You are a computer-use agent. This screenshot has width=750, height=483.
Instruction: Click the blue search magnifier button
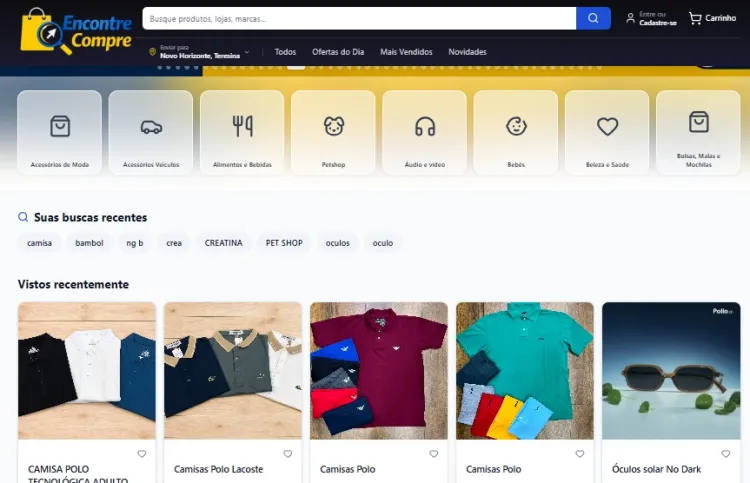[x=593, y=18]
